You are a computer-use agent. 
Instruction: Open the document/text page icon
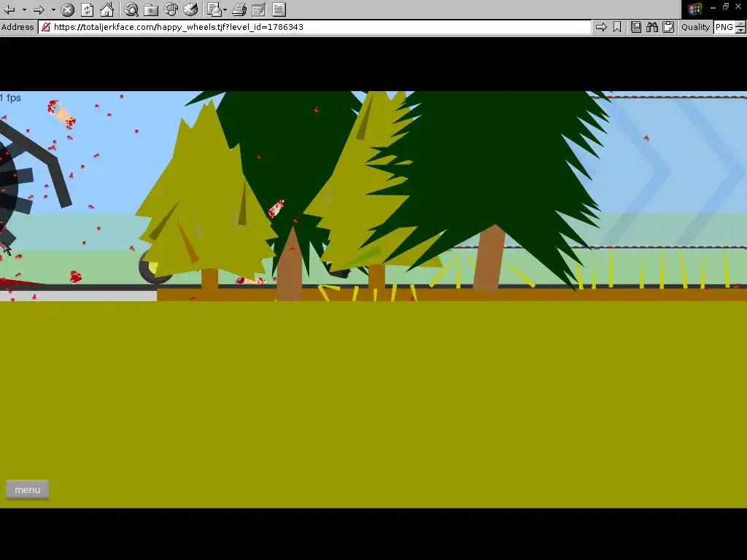tap(279, 9)
